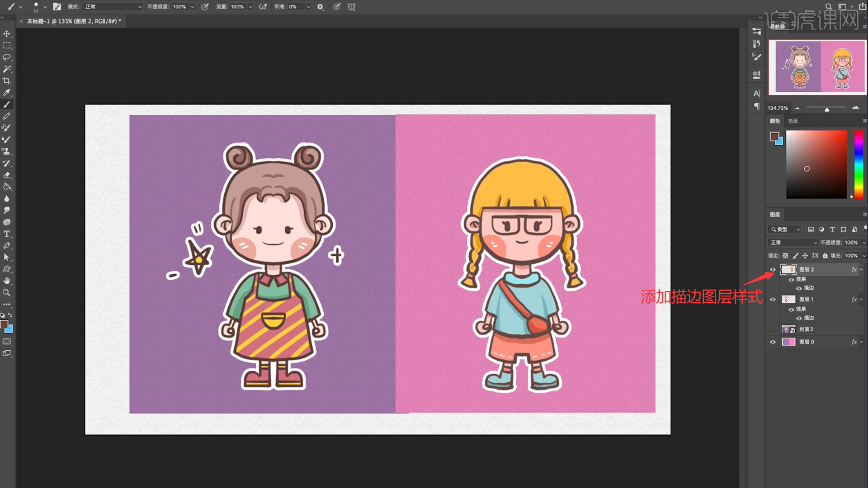Click the 描边 effect under 图层 1
The height and width of the screenshot is (488, 868).
(x=809, y=318)
